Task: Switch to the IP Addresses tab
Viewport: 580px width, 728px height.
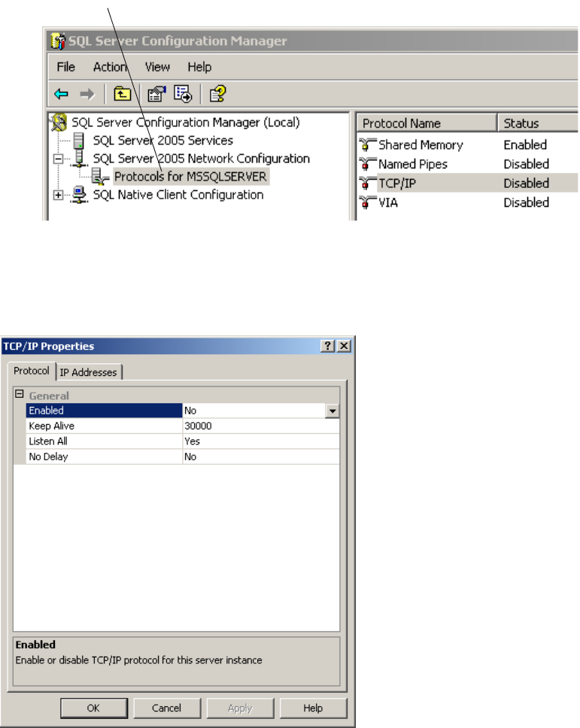Action: [x=88, y=372]
